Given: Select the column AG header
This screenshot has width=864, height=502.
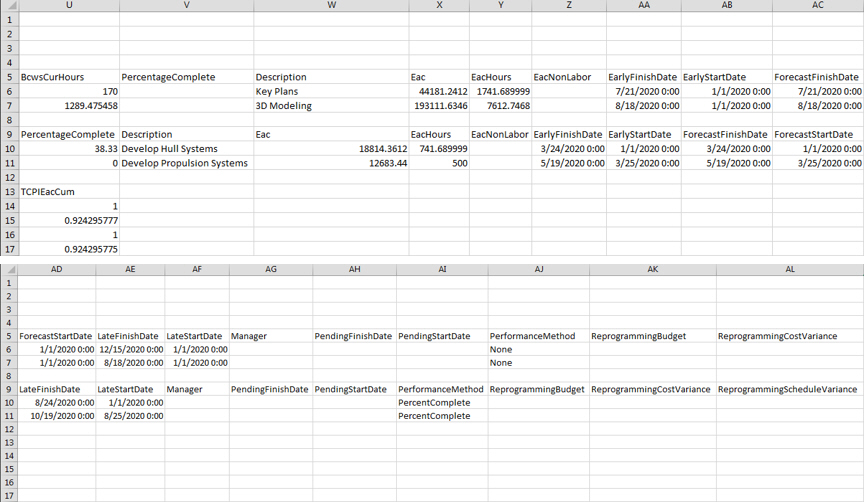Looking at the screenshot, I should (x=271, y=270).
